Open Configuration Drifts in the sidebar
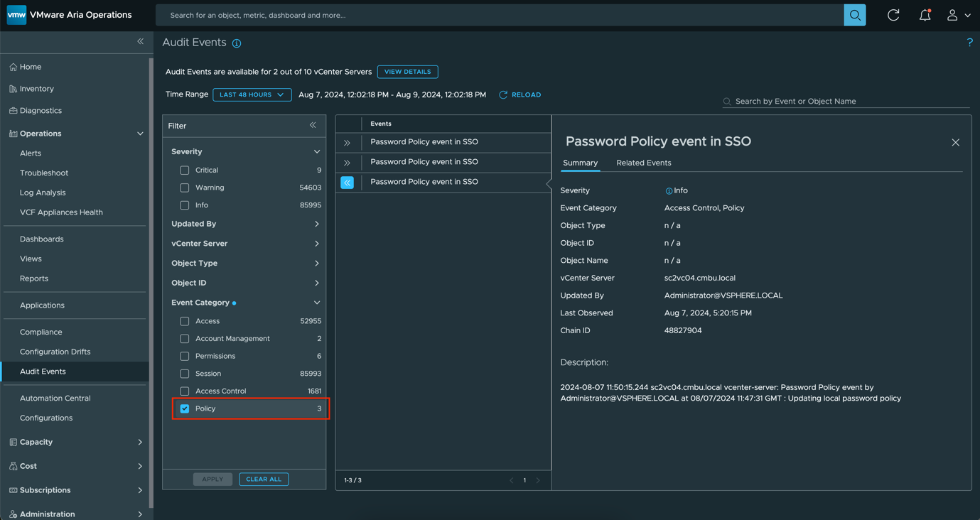Image resolution: width=980 pixels, height=520 pixels. coord(55,352)
